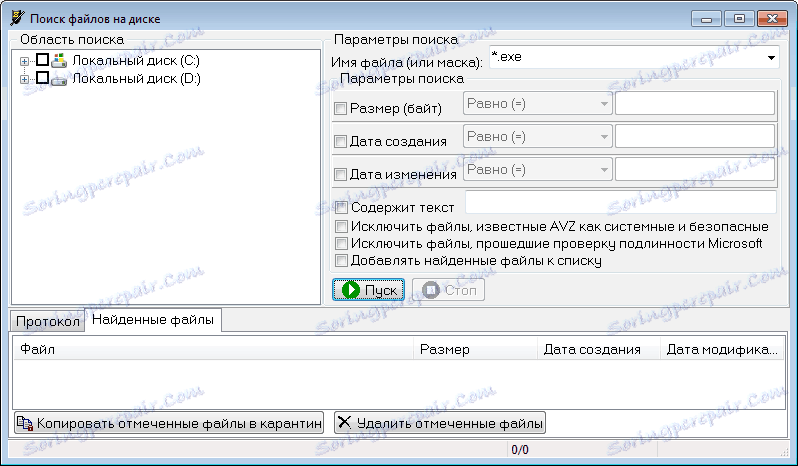This screenshot has width=798, height=466.
Task: Click the 0/0 counter in status bar
Action: pos(520,450)
